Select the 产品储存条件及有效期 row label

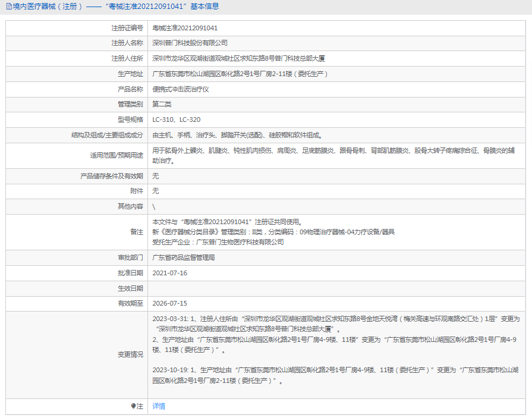[112, 176]
